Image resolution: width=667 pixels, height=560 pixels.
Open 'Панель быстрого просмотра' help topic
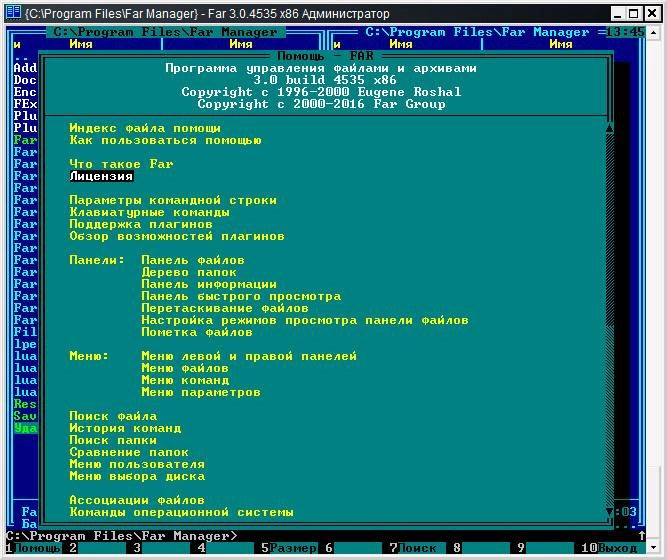tap(241, 296)
